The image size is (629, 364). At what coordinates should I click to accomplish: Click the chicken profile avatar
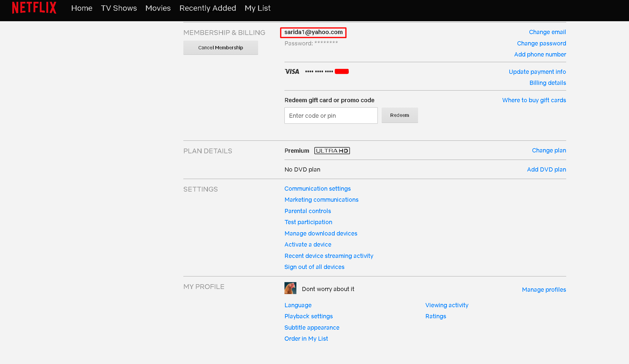pyautogui.click(x=290, y=288)
